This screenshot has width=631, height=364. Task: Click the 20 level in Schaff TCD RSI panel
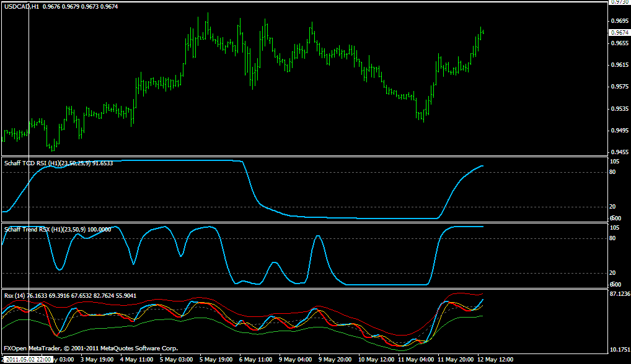(612, 207)
